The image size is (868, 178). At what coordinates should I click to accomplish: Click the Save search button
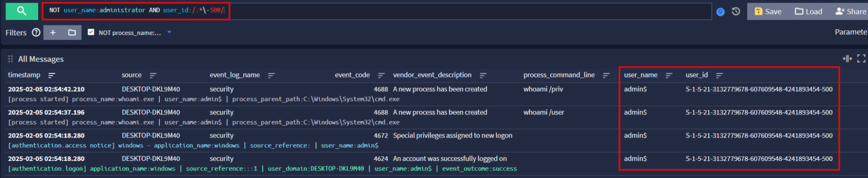pyautogui.click(x=768, y=11)
